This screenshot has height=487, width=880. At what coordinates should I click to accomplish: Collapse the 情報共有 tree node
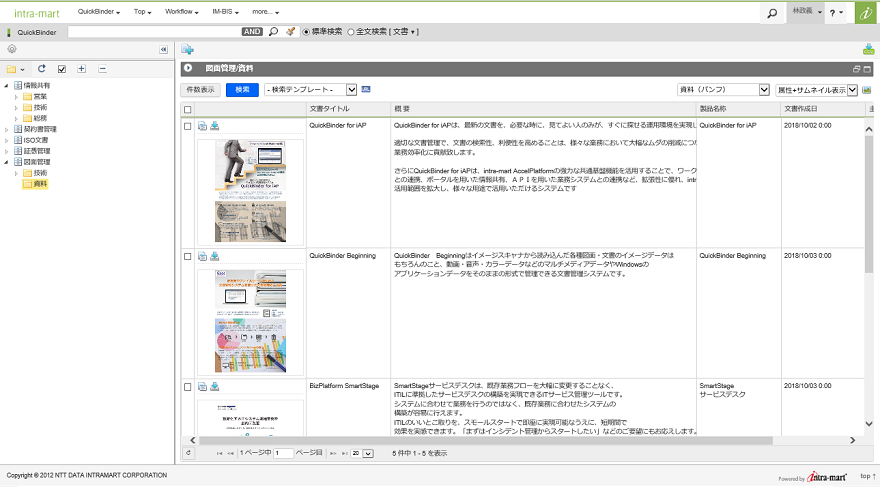point(6,86)
